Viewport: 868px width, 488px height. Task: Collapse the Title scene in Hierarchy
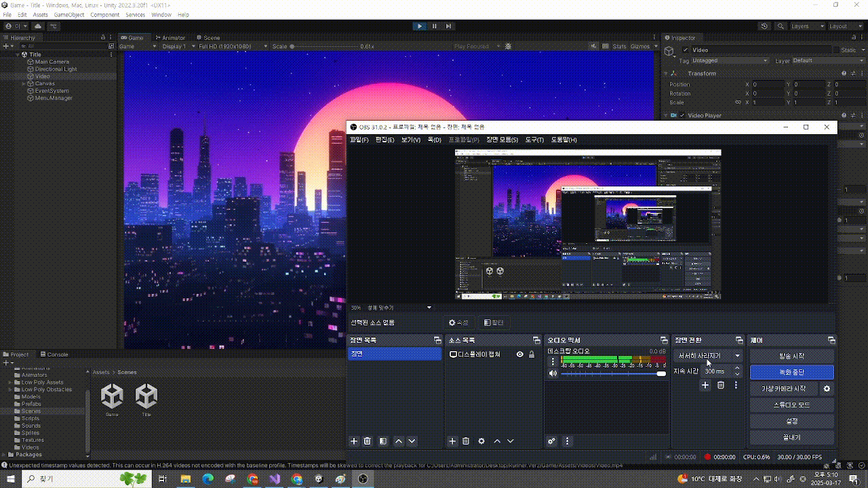(18, 54)
